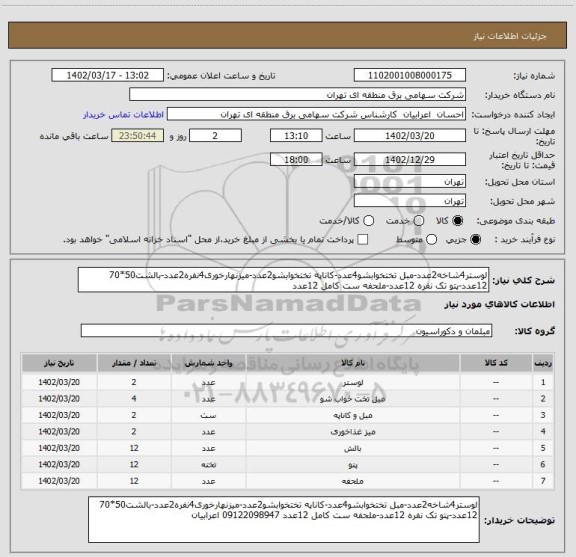Click remaining time countdown 23:50:44
This screenshot has width=576, height=557.
click(137, 136)
